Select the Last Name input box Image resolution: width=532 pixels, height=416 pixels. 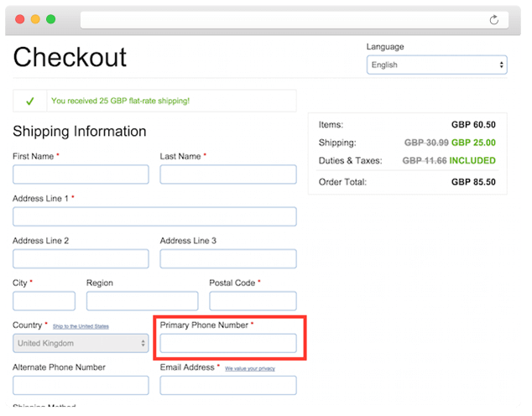pos(227,174)
